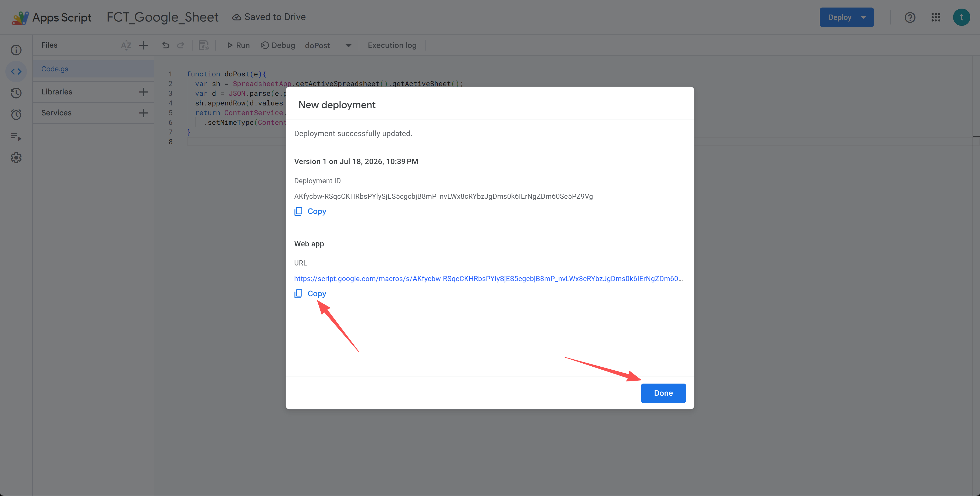Open Project Settings gear icon

point(16,157)
